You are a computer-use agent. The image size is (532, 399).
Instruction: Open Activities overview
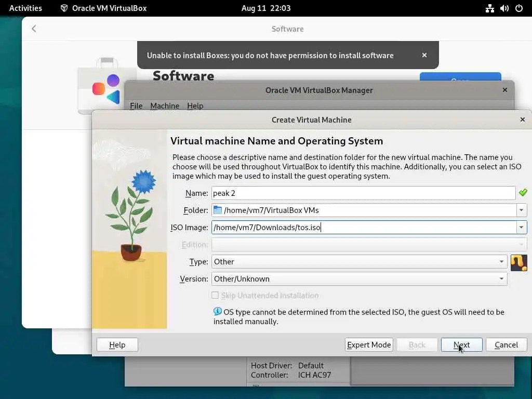pos(25,8)
